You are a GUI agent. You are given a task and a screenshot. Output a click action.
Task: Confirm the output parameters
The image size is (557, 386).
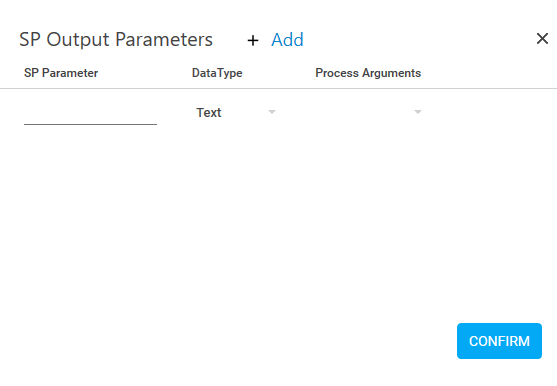[x=499, y=341]
